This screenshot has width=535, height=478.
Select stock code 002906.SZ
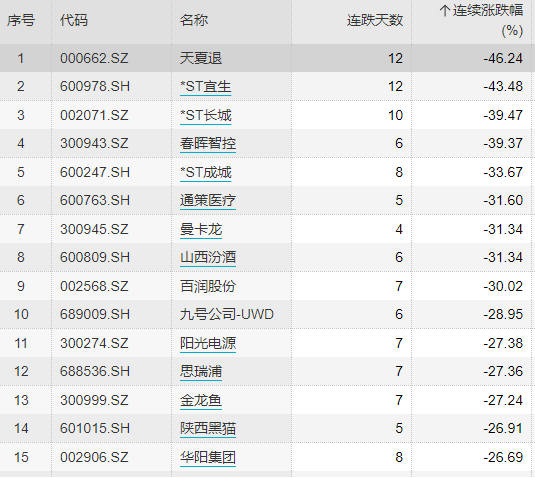tap(94, 457)
